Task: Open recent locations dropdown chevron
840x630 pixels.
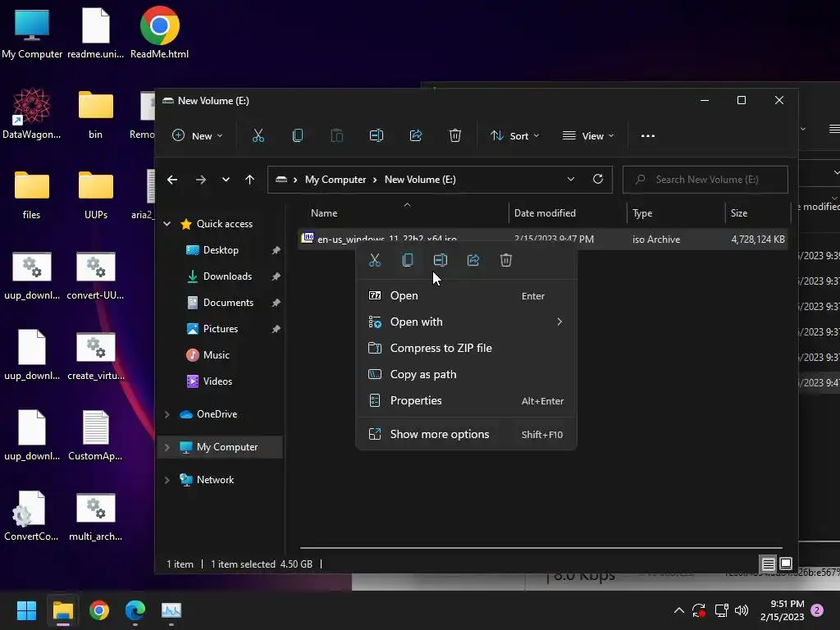Action: 226,180
